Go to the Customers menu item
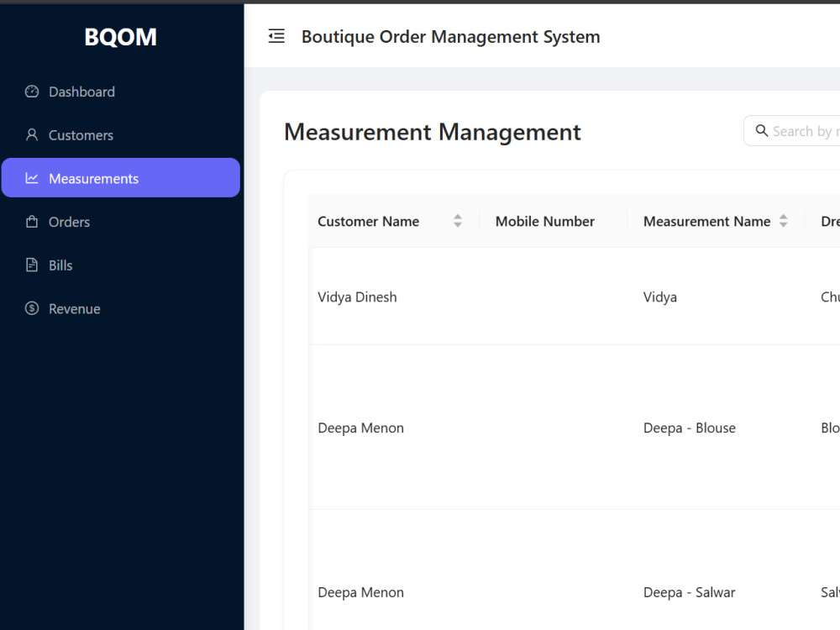 tap(120, 135)
